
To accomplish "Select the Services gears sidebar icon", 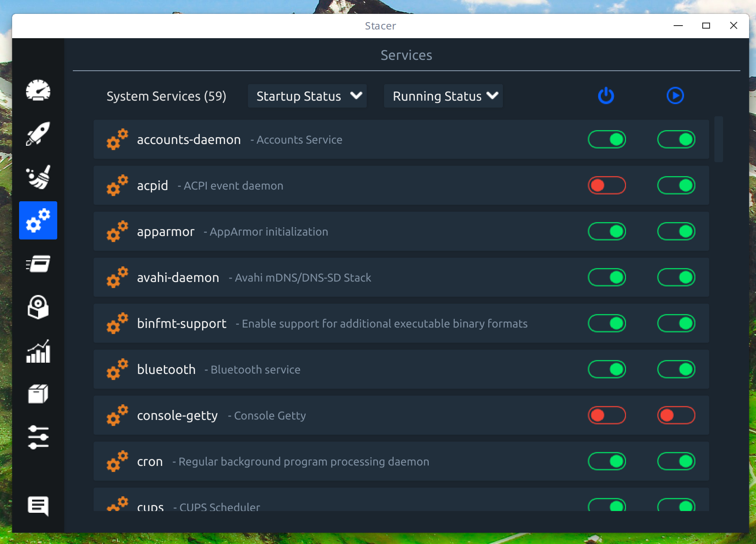I will click(x=38, y=220).
